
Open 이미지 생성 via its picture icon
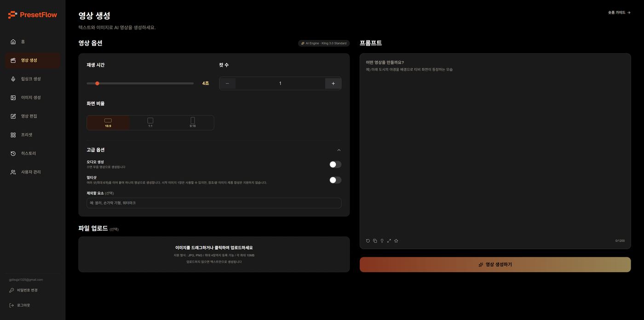pyautogui.click(x=13, y=98)
